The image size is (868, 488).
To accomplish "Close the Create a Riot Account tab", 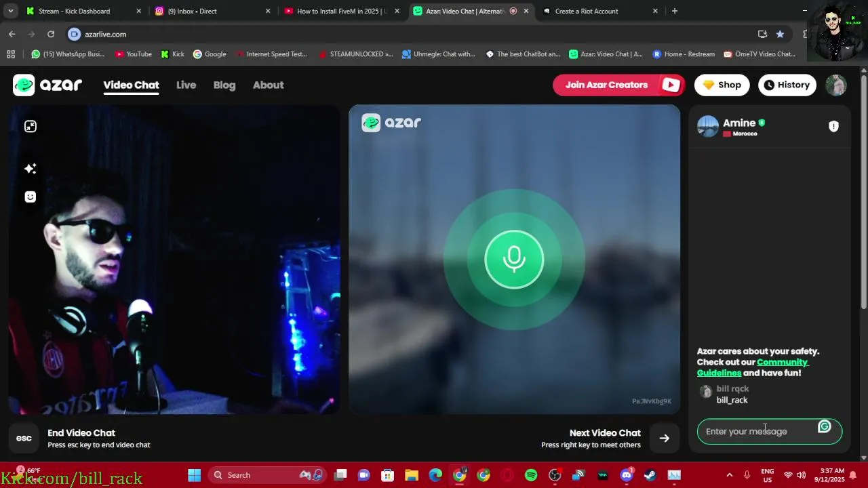I will (655, 11).
